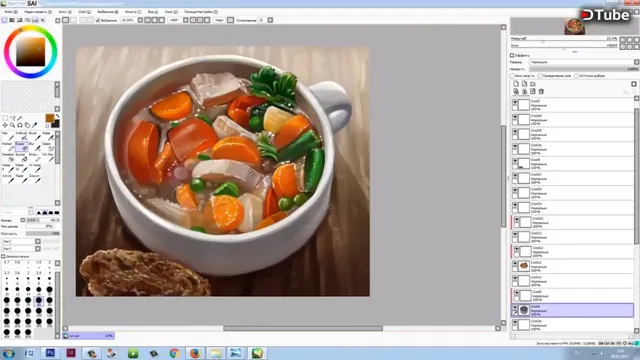
Task: Select the Rotate view tool
Action: coord(20,125)
